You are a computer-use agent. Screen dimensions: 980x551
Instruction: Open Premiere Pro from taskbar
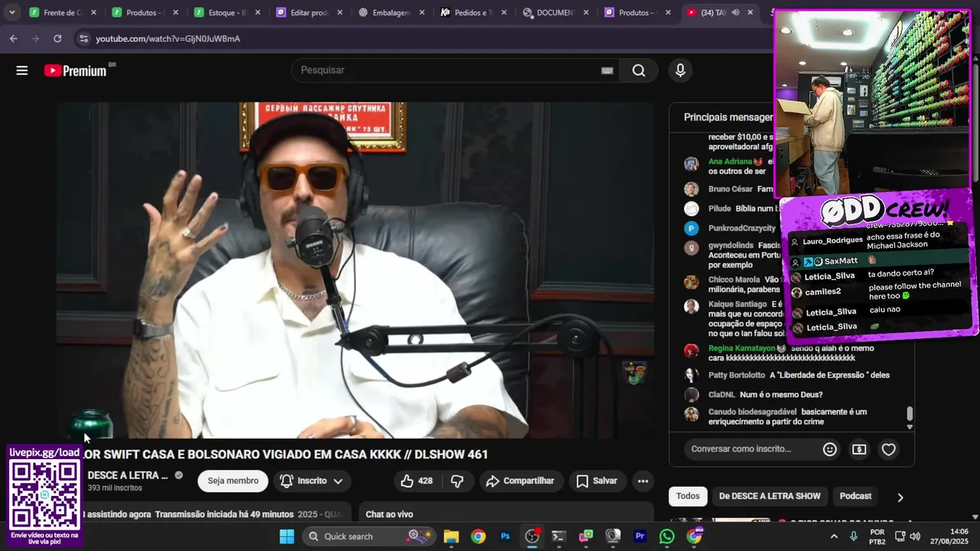click(640, 536)
